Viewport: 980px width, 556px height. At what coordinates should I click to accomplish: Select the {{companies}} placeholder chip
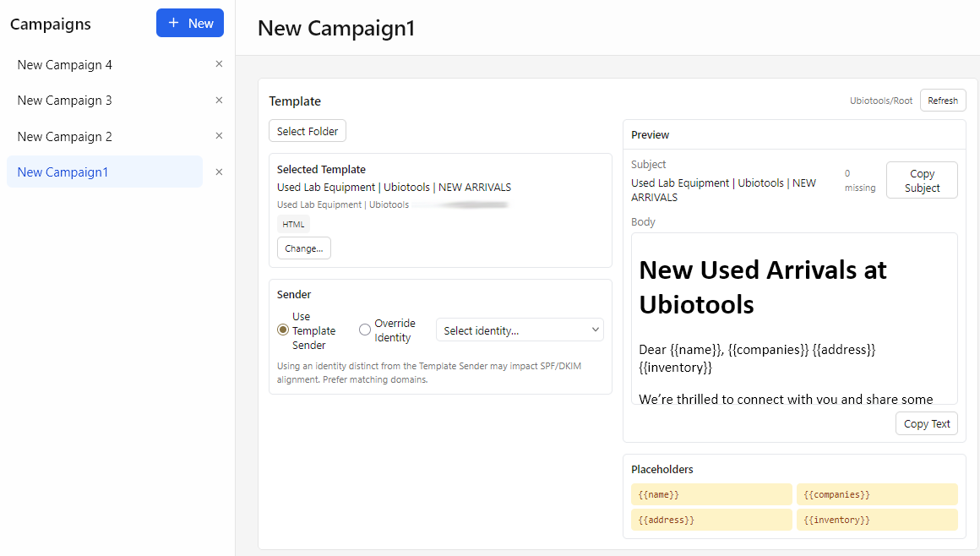pyautogui.click(x=877, y=494)
